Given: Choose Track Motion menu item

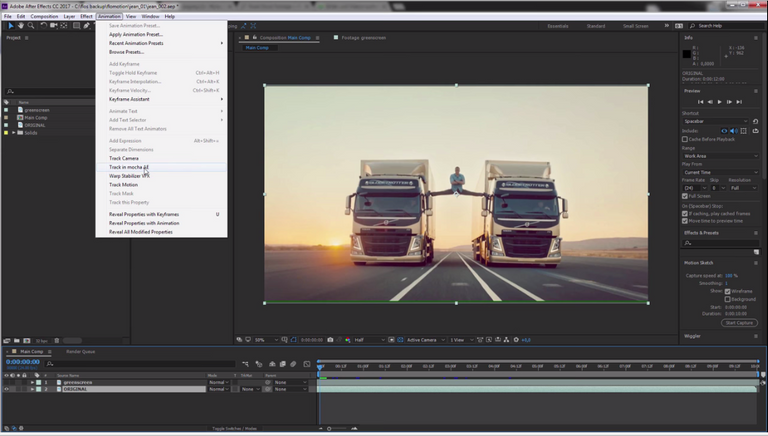Looking at the screenshot, I should pyautogui.click(x=123, y=185).
